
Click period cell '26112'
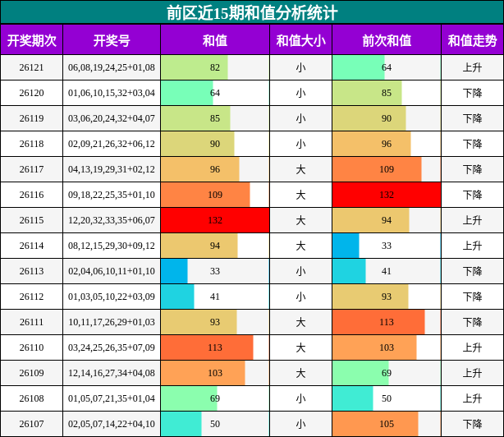click(x=31, y=297)
